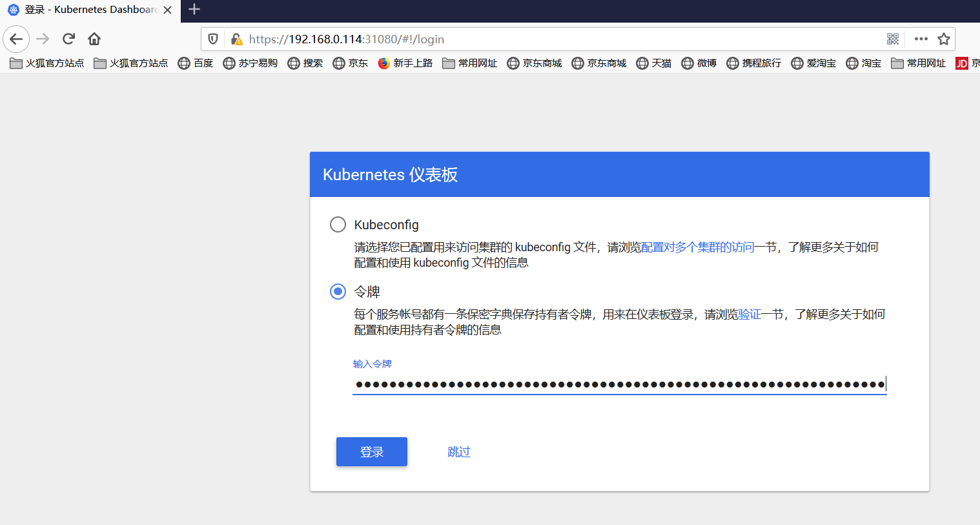Image resolution: width=980 pixels, height=525 pixels.
Task: Click the Kubernetes 仪表板 header title
Action: [x=391, y=175]
